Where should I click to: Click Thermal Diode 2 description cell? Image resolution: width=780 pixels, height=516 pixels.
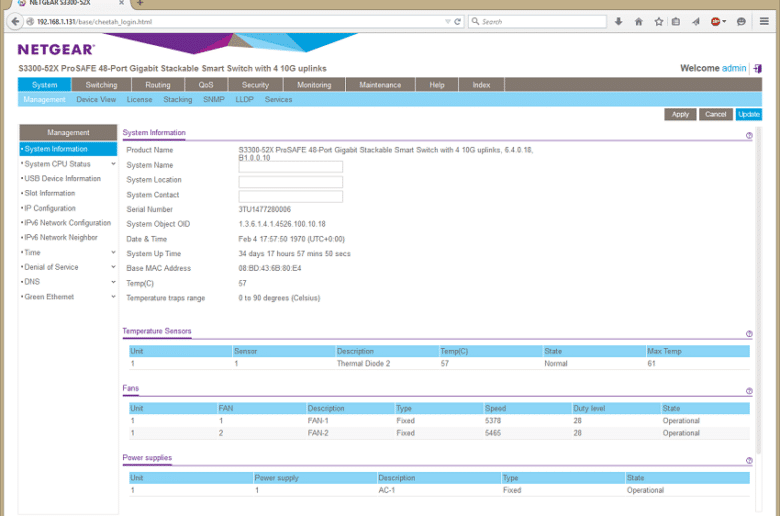pos(363,364)
